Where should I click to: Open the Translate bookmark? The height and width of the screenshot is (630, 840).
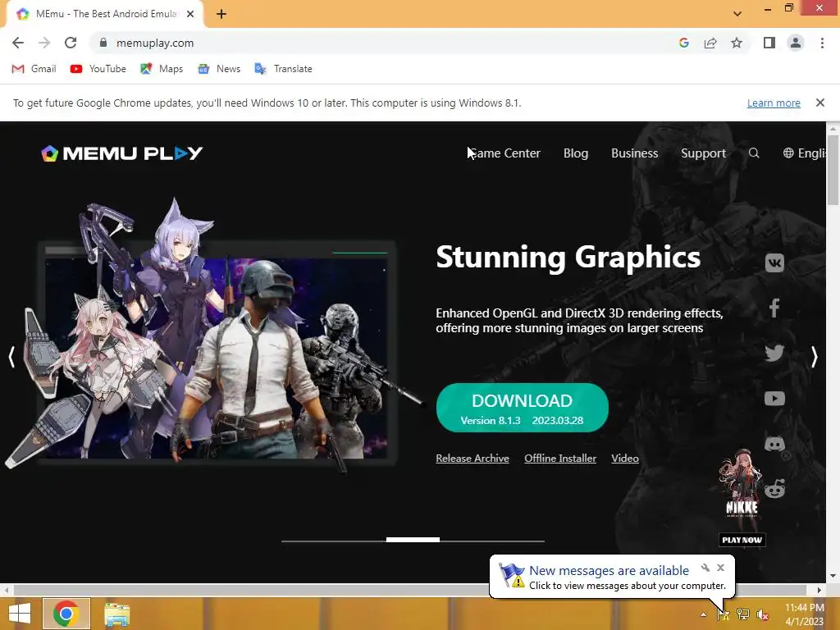283,69
